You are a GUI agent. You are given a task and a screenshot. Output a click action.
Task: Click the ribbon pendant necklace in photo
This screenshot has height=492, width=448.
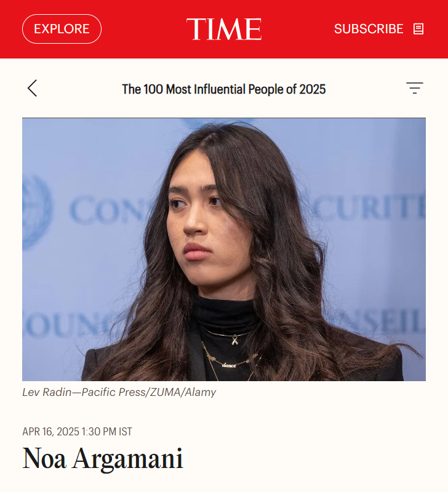(234, 340)
